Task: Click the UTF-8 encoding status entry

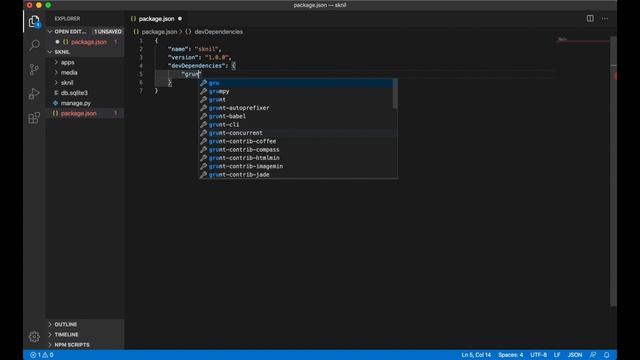Action: click(538, 355)
